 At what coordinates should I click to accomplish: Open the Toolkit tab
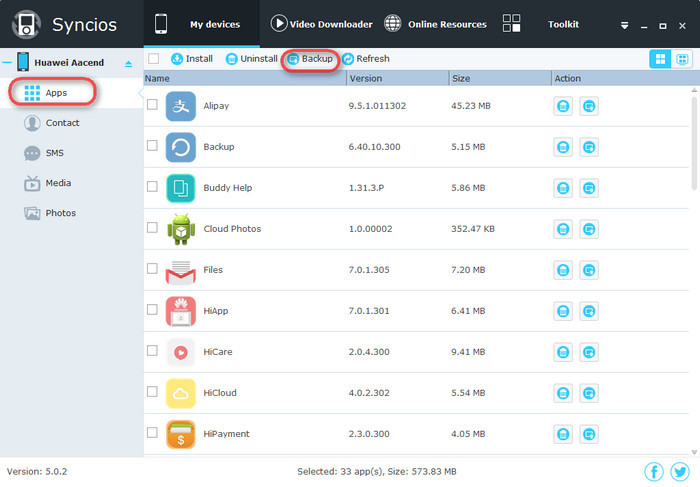pos(541,24)
